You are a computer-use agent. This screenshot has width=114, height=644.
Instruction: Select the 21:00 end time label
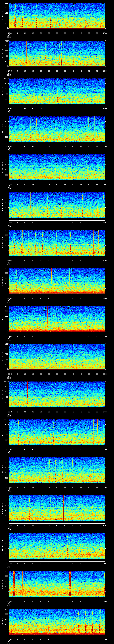(x=105, y=184)
